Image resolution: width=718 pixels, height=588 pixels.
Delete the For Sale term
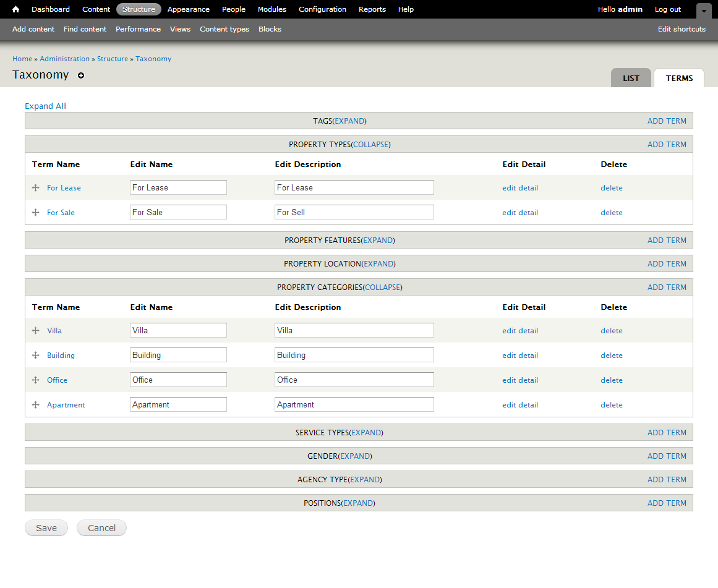tap(611, 212)
